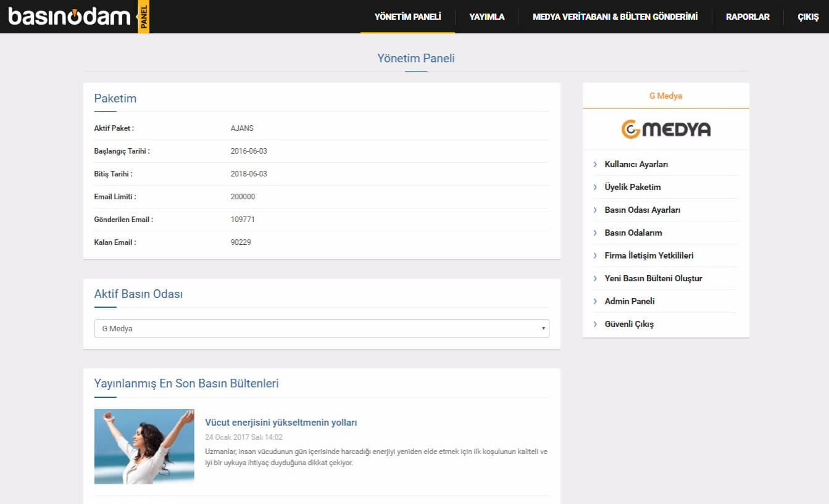Open the Yönetim Paneli menu item
The image size is (829, 504).
[407, 17]
